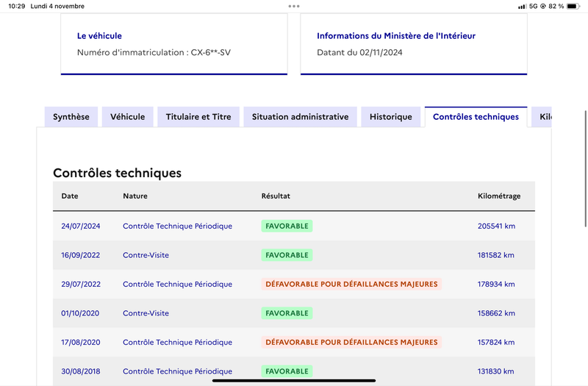This screenshot has width=588, height=386.
Task: Click DÉFAVORABLE badge in the 29/07/2022 row
Action: (x=351, y=284)
